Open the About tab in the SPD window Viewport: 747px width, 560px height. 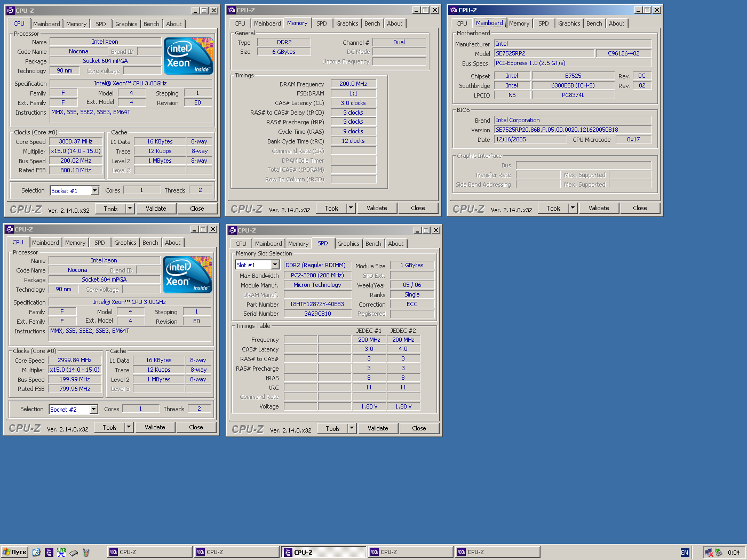[396, 244]
